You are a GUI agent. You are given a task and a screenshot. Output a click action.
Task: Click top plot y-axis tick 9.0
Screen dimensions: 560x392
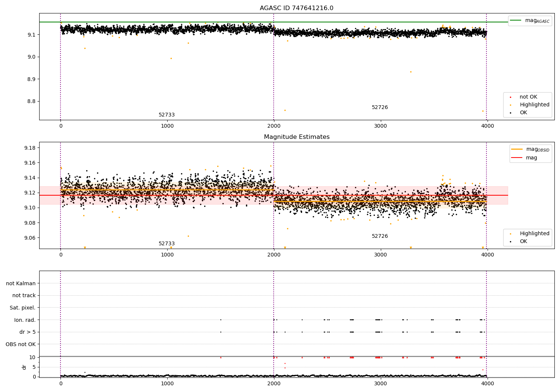31,57
